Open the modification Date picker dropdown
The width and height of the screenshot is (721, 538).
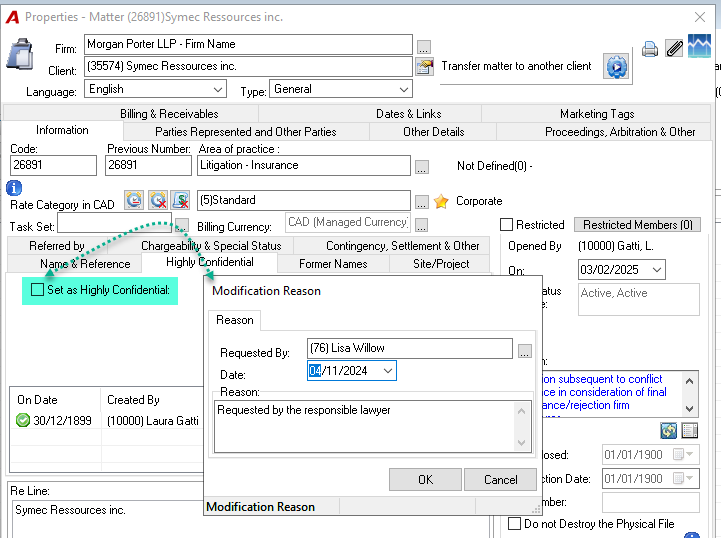tap(388, 371)
